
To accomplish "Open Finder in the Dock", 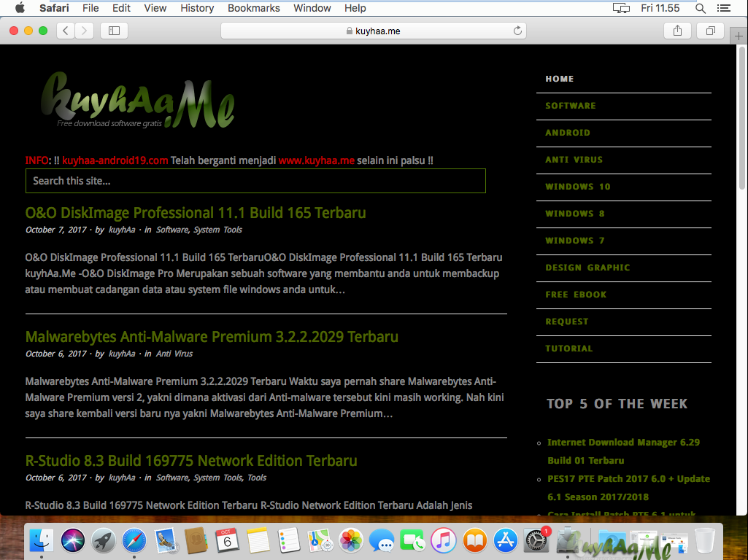I will 42,540.
